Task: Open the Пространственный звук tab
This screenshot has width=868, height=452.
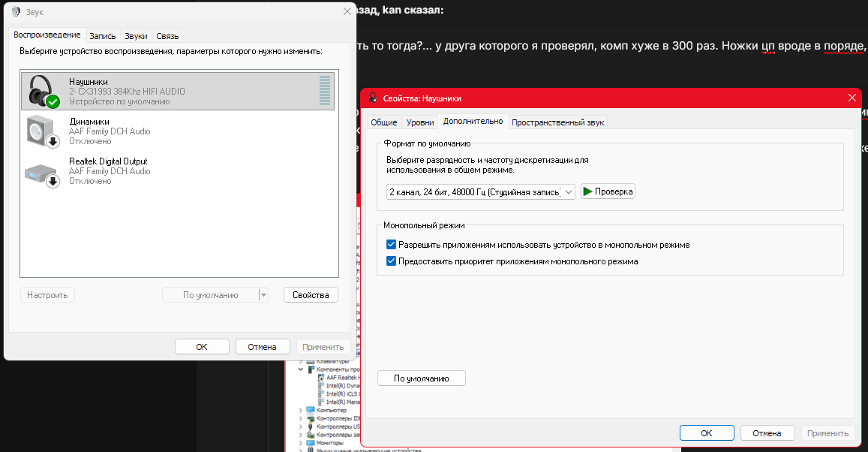Action: click(557, 122)
